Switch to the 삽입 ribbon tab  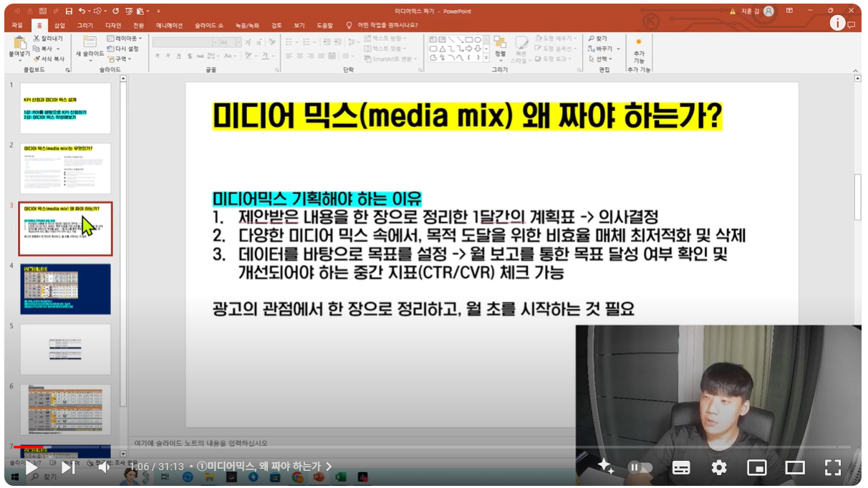[59, 25]
